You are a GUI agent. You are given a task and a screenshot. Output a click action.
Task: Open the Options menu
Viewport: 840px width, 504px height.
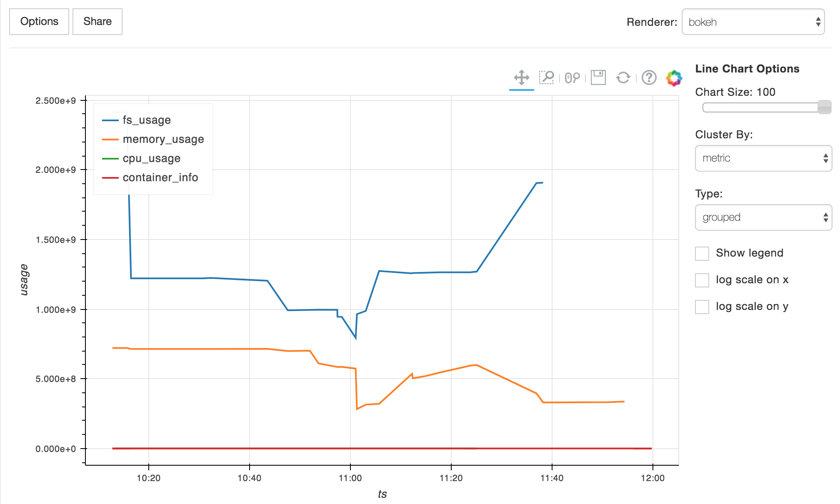coord(39,22)
